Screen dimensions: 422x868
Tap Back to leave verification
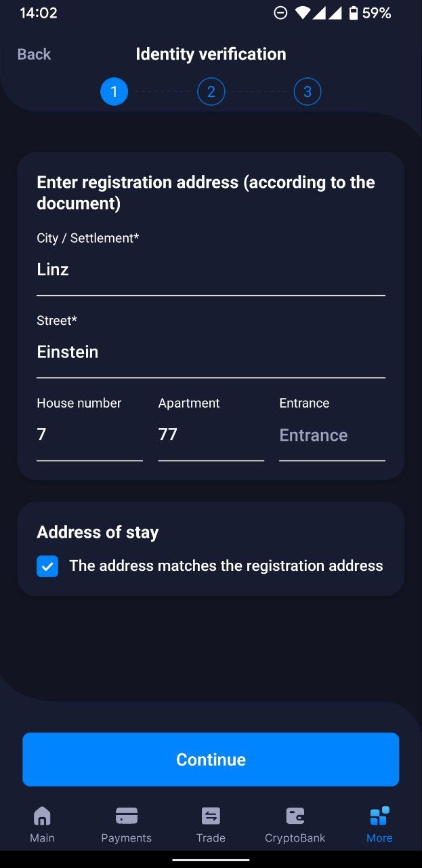point(34,54)
